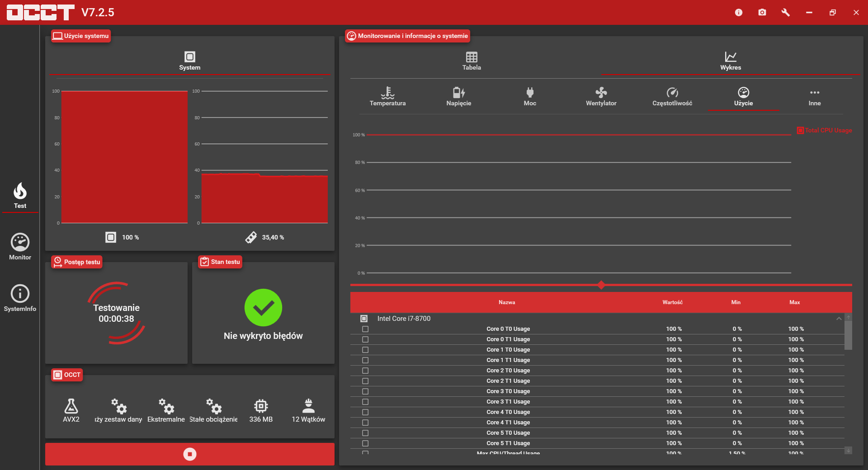This screenshot has height=470, width=868.
Task: Toggle the Total CPU Usage legend entry
Action: 824,130
